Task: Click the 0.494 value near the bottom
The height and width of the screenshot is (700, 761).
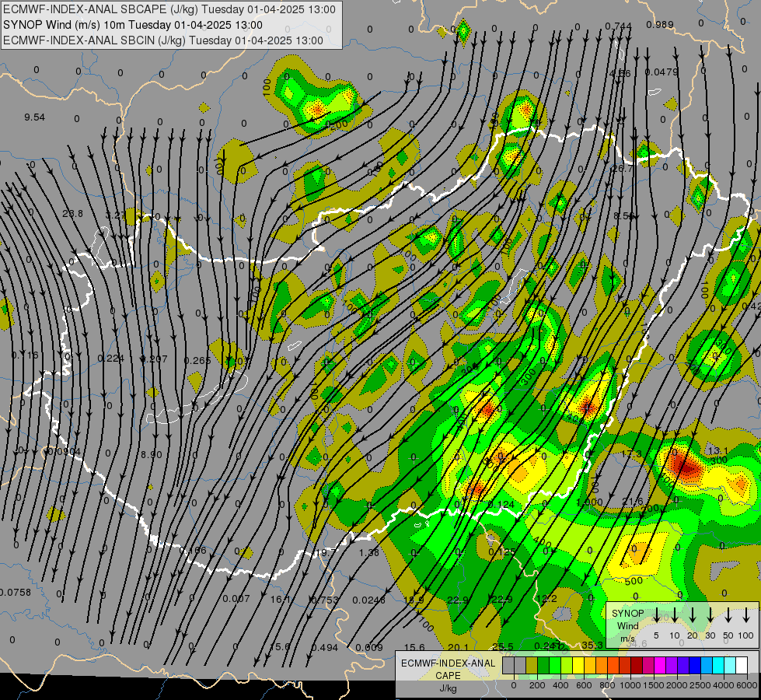Action: point(325,647)
